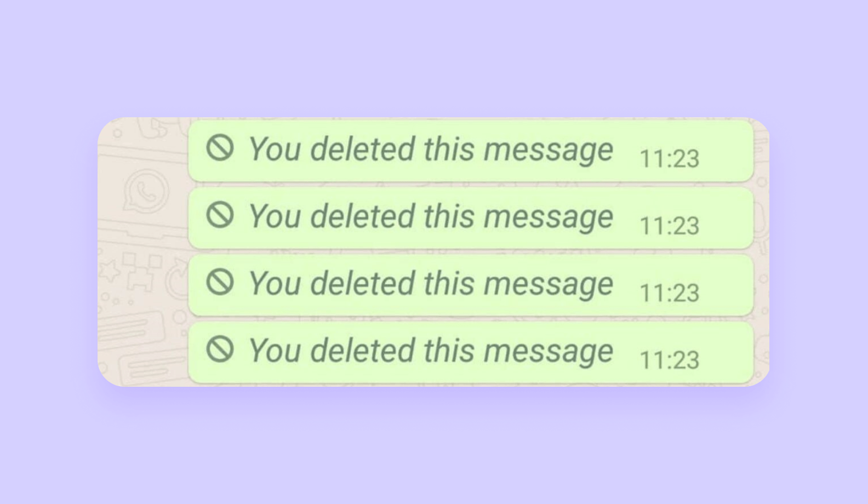This screenshot has width=868, height=504.
Task: Click "You deleted this message" text in second bubble
Action: (x=431, y=217)
